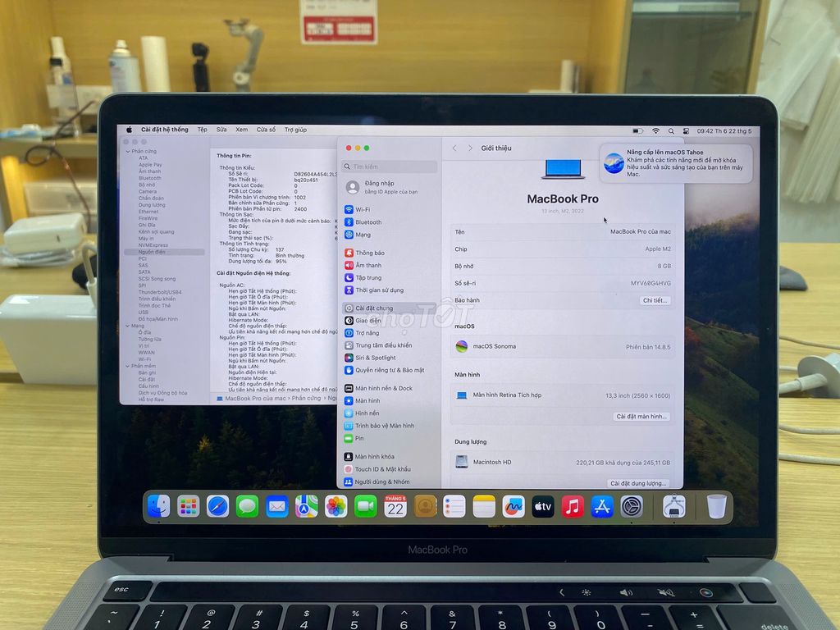Open Maps app in Dock
The image size is (840, 630).
coord(307,506)
